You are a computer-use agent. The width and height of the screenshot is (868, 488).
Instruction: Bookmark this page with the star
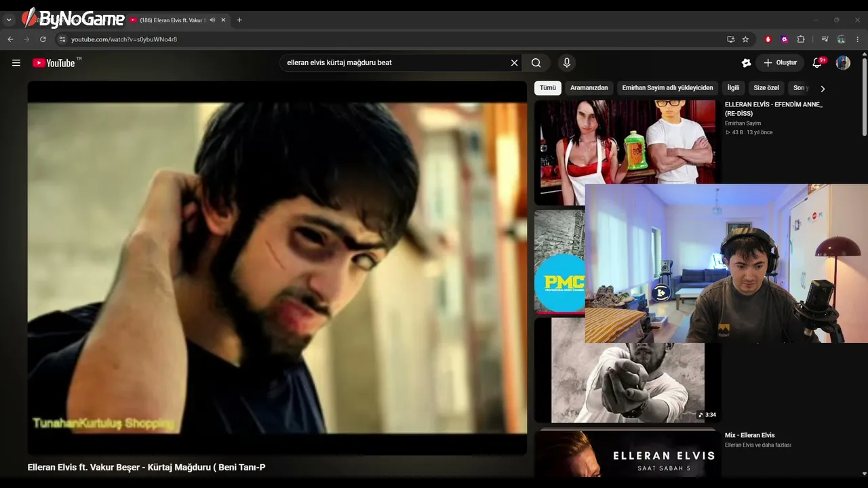745,39
